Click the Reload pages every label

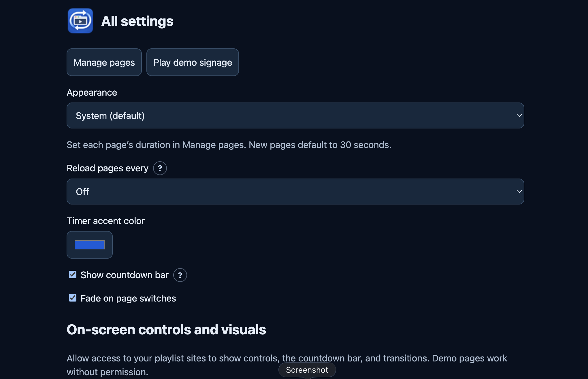pyautogui.click(x=108, y=168)
